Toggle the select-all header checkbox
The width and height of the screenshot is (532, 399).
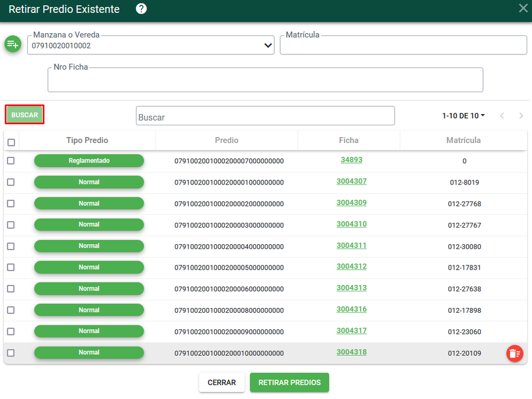pyautogui.click(x=11, y=142)
